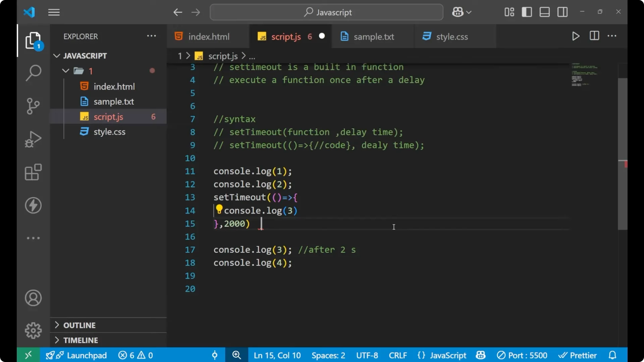
Task: Open the Extensions view
Action: pyautogui.click(x=33, y=172)
